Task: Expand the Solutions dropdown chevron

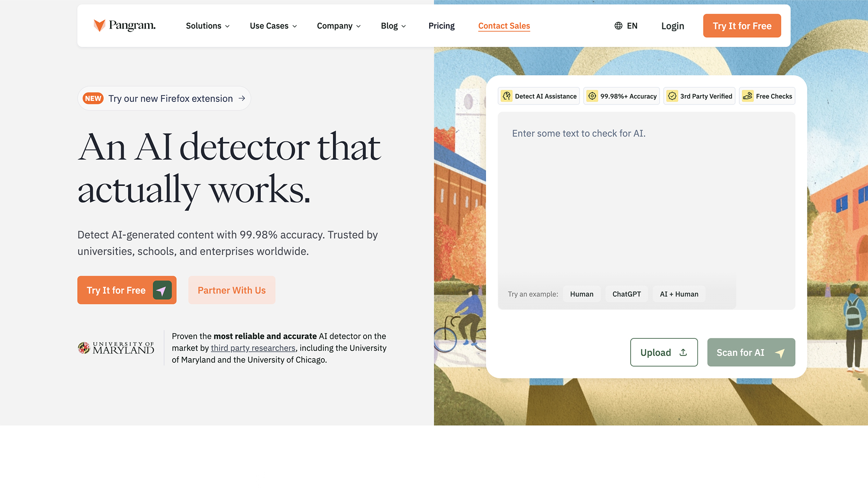Action: tap(227, 26)
